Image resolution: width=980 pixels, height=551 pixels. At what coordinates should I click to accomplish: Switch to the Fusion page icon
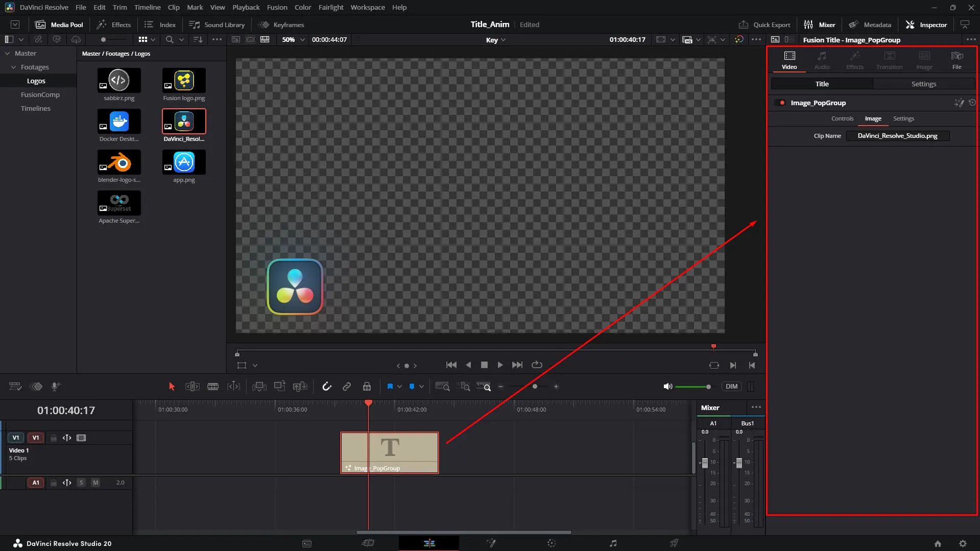(x=491, y=543)
